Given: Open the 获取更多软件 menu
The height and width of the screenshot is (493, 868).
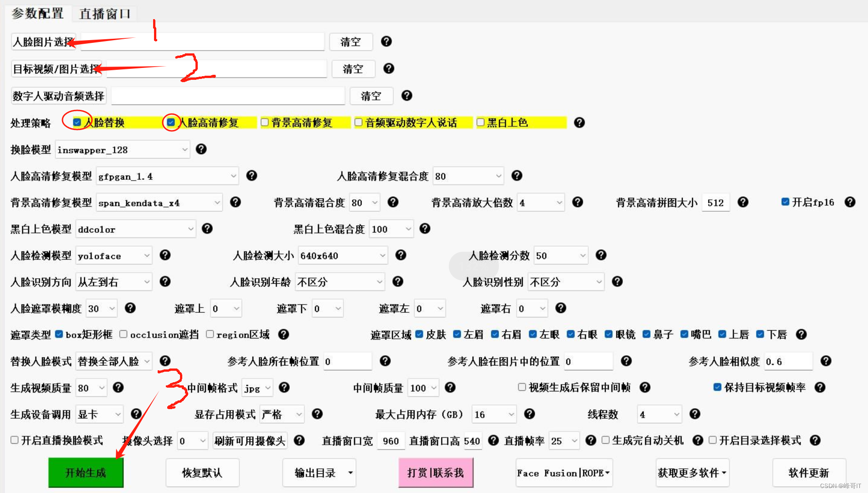Looking at the screenshot, I should (x=693, y=473).
